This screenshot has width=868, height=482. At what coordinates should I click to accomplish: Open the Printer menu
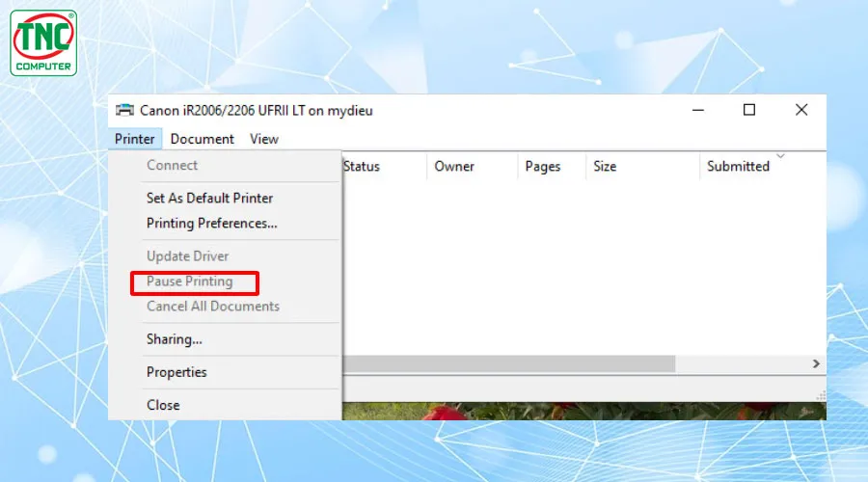click(134, 139)
